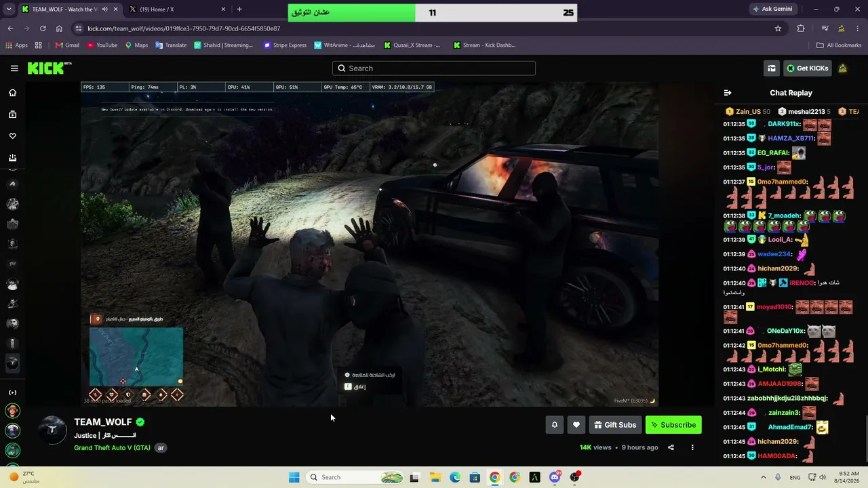Image resolution: width=868 pixels, height=488 pixels.
Task: Expand the recommended channels arrows in sidebar
Action: 12,392
